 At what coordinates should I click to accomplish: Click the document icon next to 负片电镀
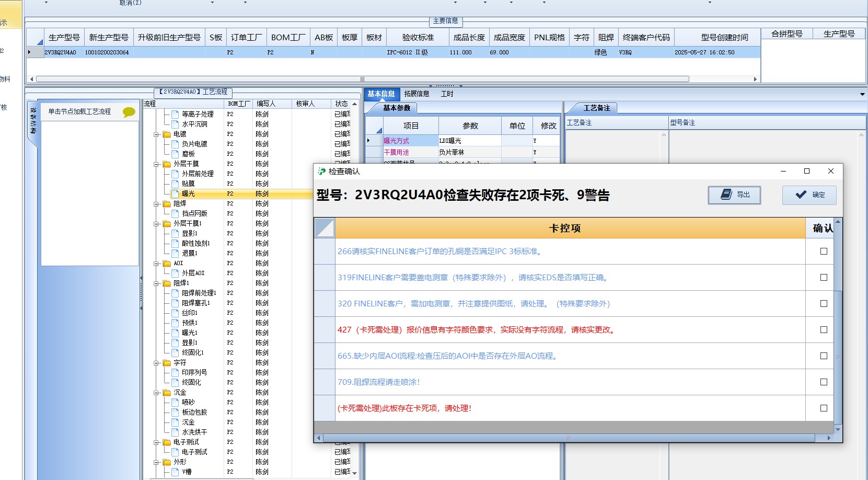coord(176,144)
